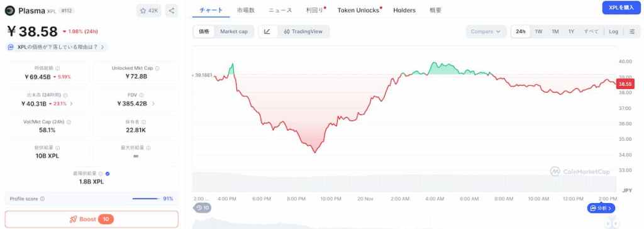Add Plasma to watchlist star button
The height and width of the screenshot is (229, 644).
point(149,11)
